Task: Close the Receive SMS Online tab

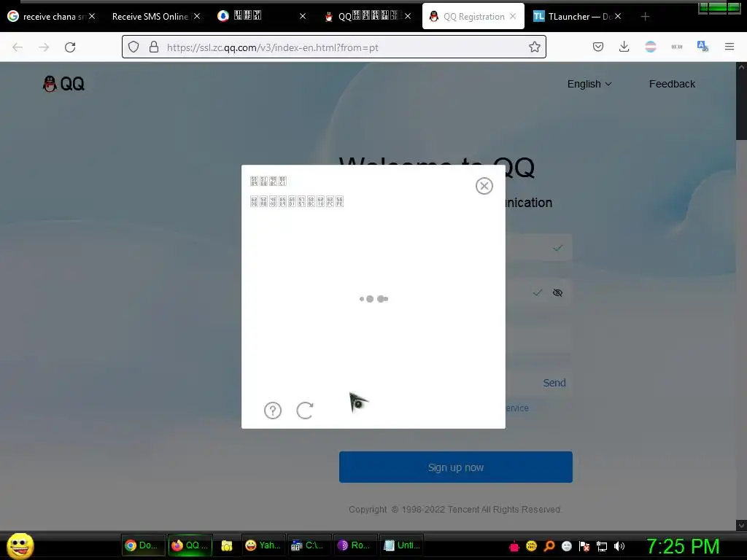Action: [x=197, y=16]
